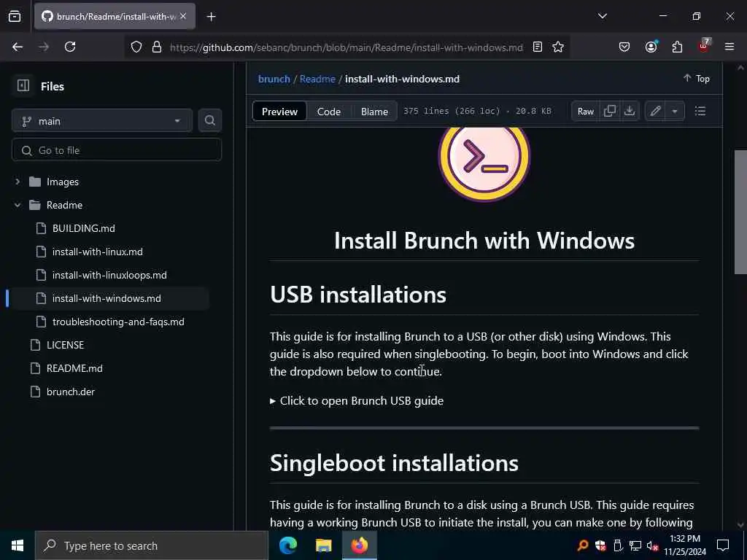Screen dimensions: 747x560
Task: Open File Explorer from taskbar
Action: [323, 545]
